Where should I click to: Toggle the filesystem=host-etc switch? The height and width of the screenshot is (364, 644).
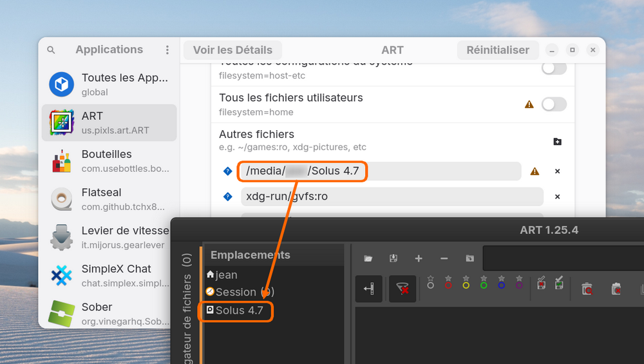click(x=554, y=68)
